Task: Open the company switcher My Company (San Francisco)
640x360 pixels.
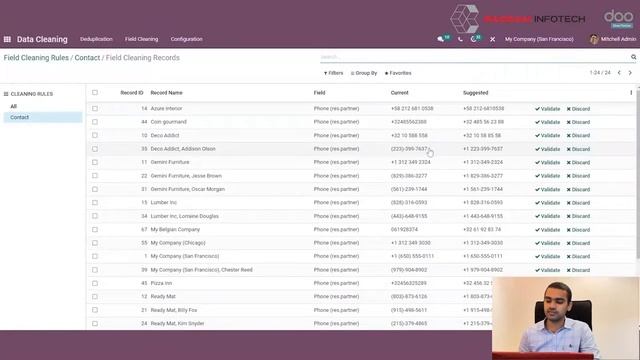Action: click(x=539, y=39)
